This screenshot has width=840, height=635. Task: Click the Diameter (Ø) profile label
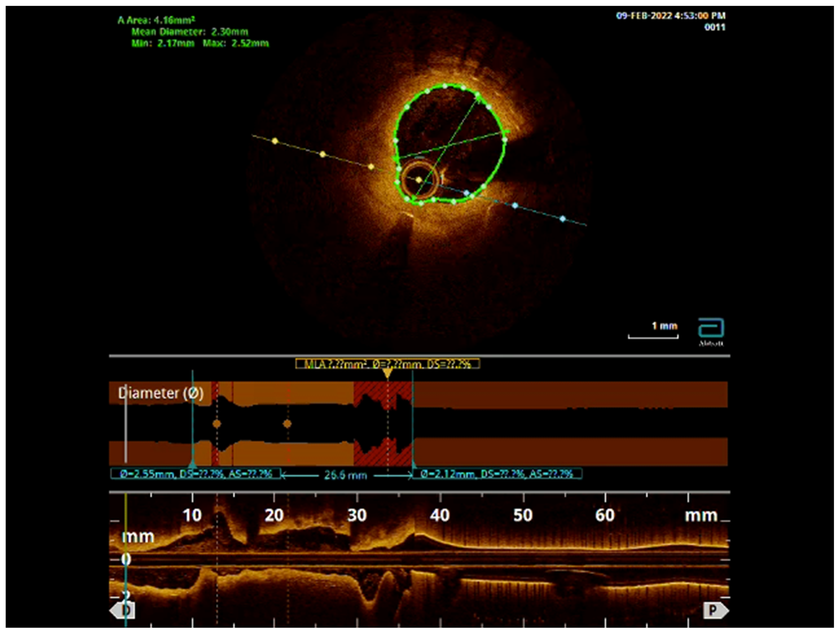[x=161, y=393]
